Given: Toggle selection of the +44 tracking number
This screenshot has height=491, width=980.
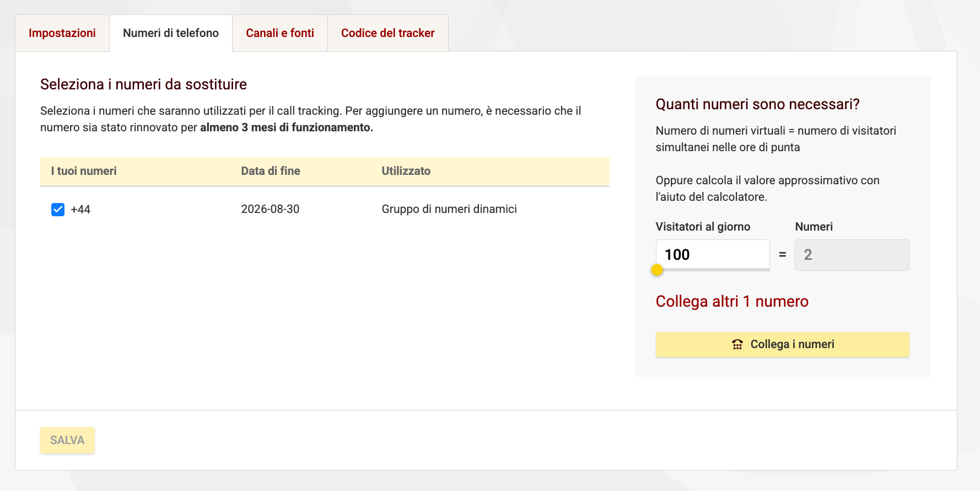Looking at the screenshot, I should coord(57,210).
